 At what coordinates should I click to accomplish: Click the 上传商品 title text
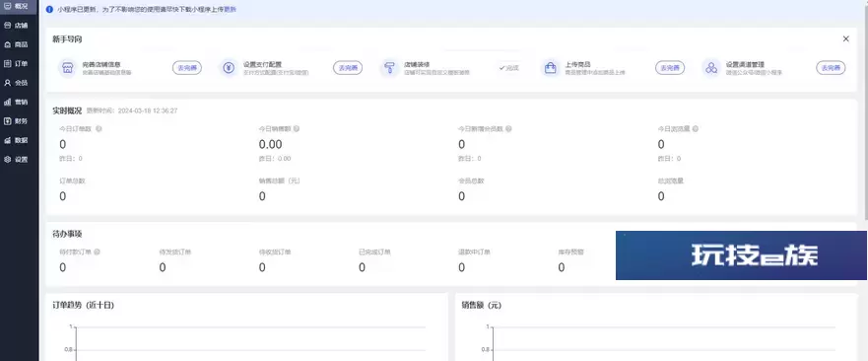[578, 64]
